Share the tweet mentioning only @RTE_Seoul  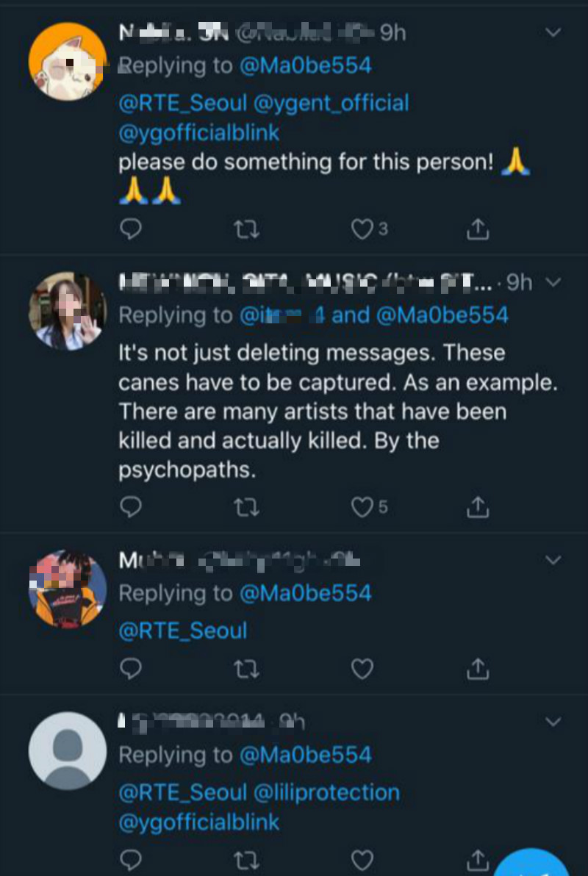478,669
